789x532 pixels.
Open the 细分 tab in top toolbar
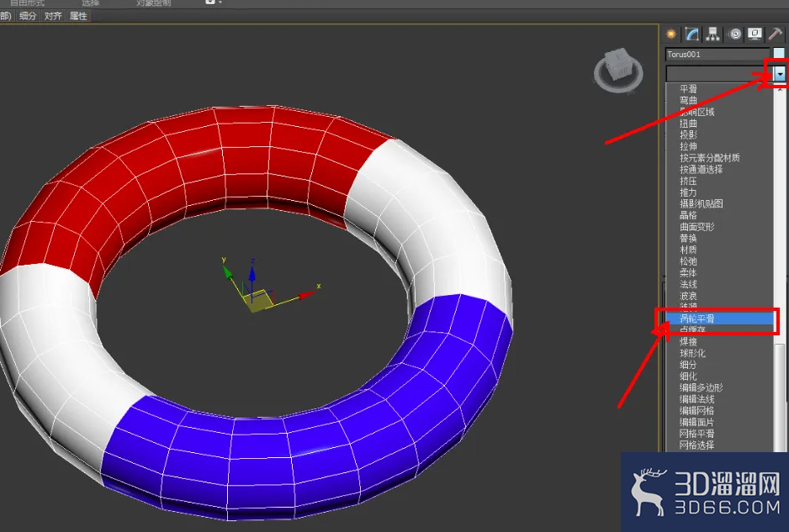pos(28,16)
